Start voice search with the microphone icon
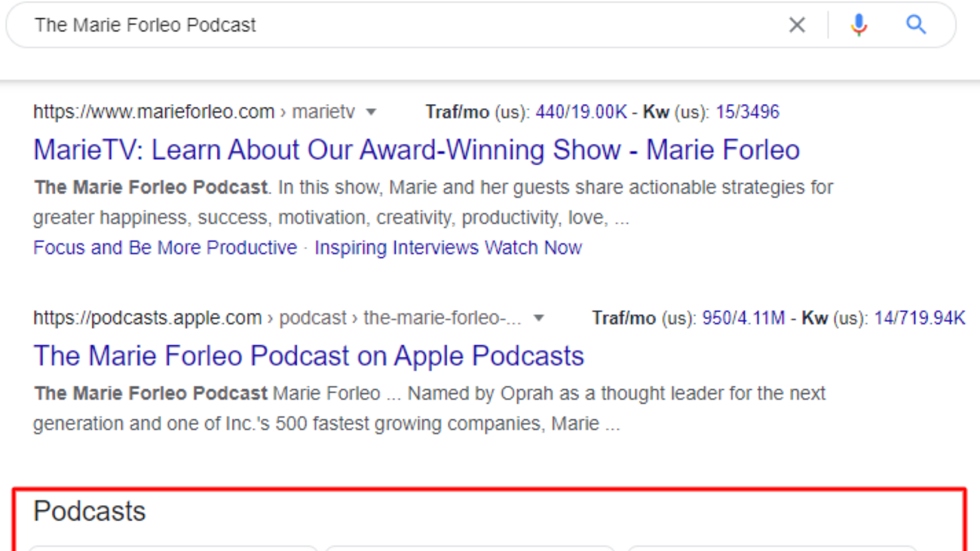This screenshot has width=980, height=551. [x=859, y=25]
